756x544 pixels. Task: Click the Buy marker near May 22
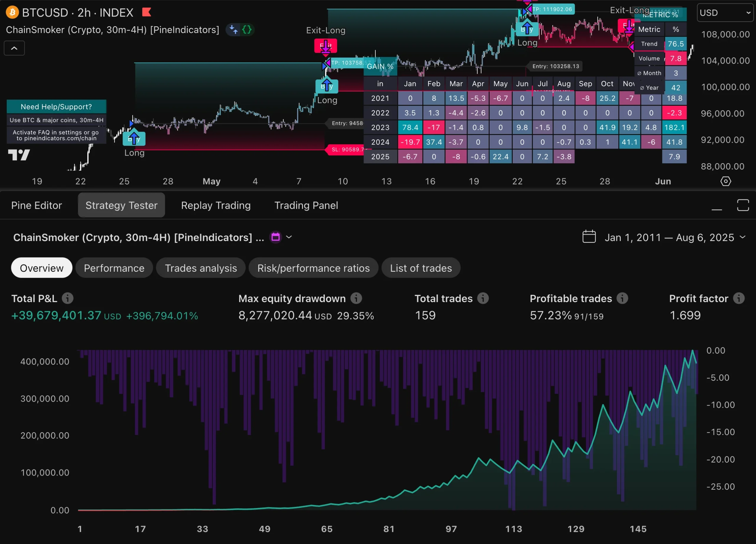click(527, 29)
